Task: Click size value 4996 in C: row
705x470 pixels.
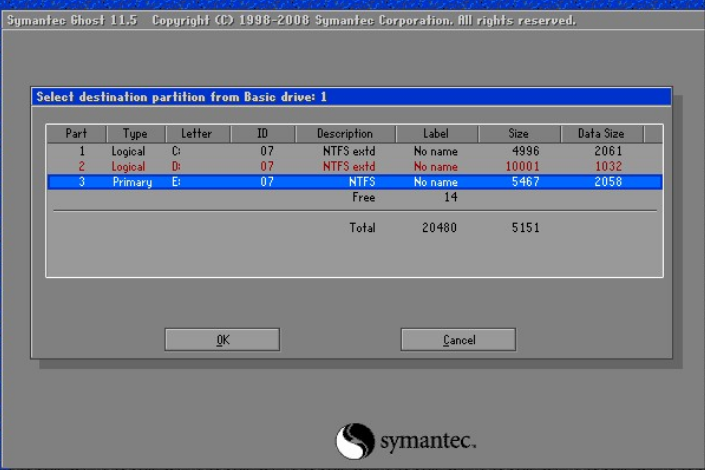Action: coord(525,151)
